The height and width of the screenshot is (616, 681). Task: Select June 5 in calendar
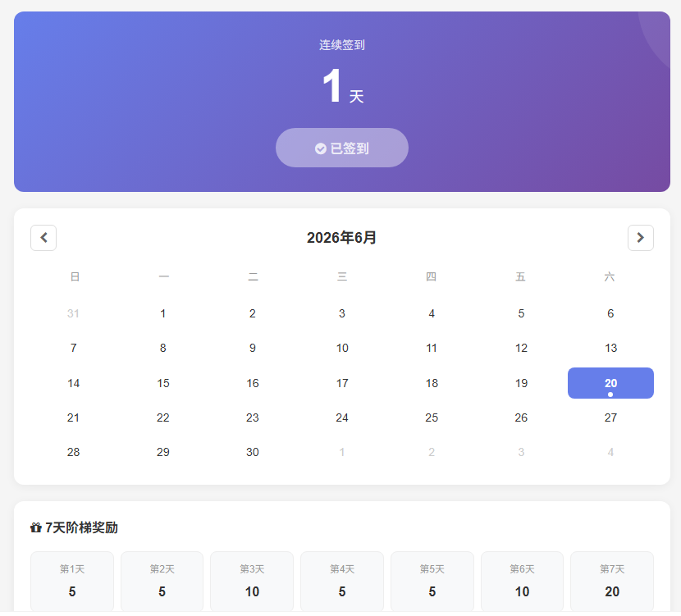click(521, 313)
